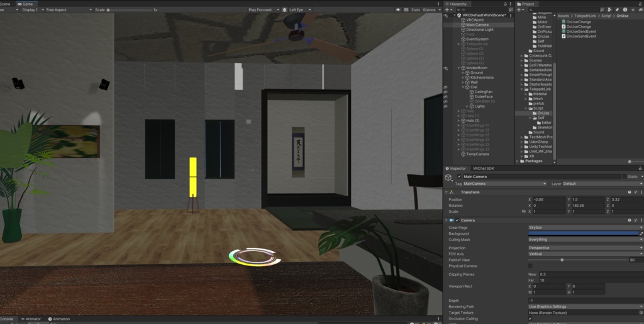This screenshot has width=644, height=324.
Task: Open Camera component more options menu
Action: [641, 220]
